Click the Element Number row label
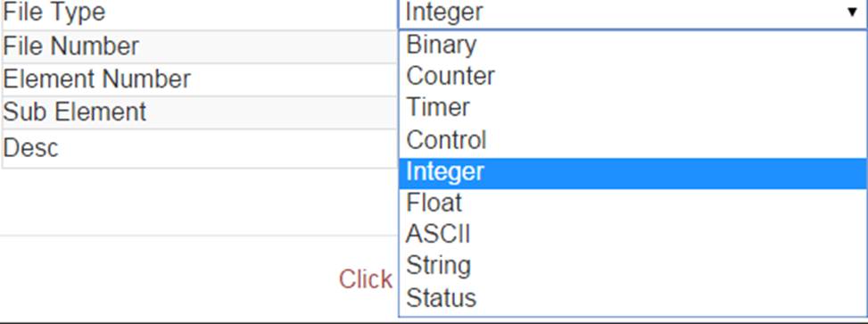The image size is (868, 324). pyautogui.click(x=97, y=79)
